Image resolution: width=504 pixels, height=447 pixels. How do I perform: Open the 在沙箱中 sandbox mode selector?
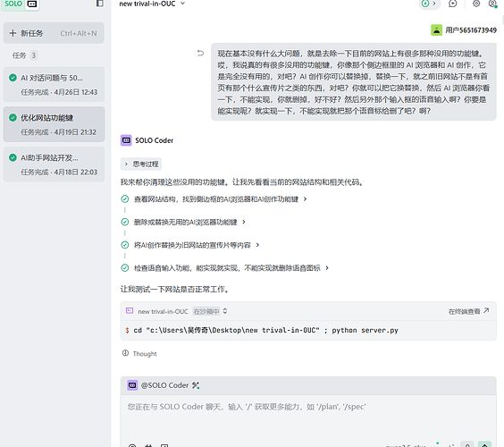(x=210, y=311)
